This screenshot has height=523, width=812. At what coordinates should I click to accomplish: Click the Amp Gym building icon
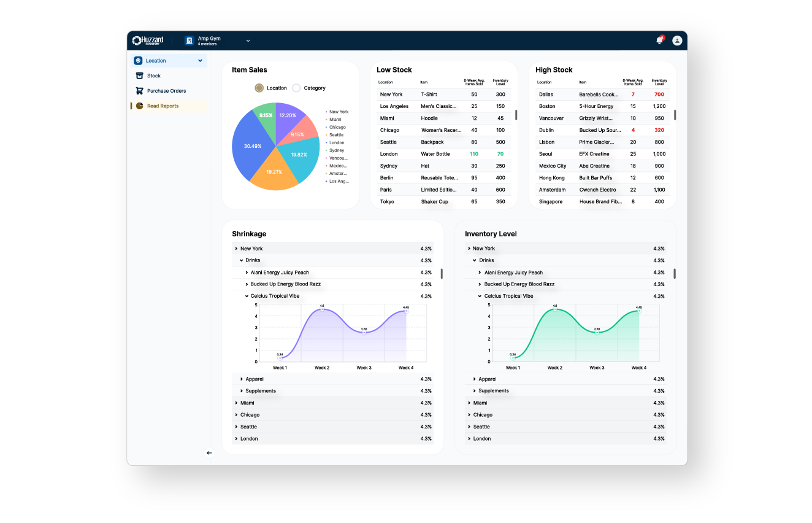click(x=190, y=41)
